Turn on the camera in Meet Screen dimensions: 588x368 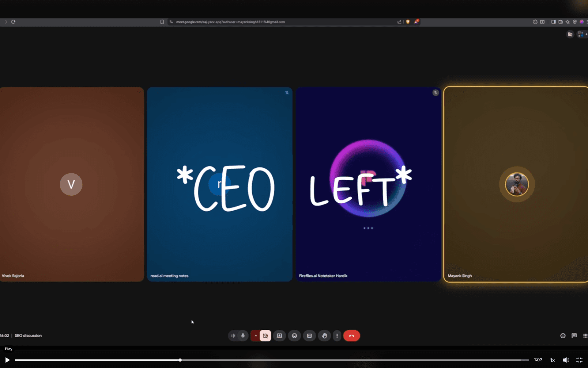265,336
